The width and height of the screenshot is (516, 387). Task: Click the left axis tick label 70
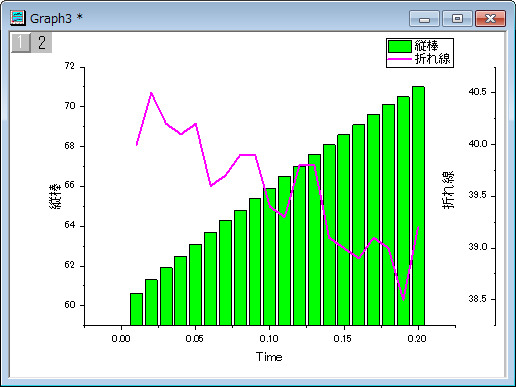click(70, 106)
